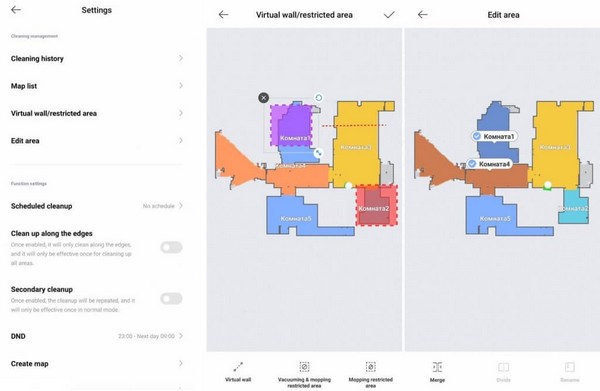The image size is (600, 391).
Task: Open Virtual wall/restricted area menu item
Action: pos(96,113)
